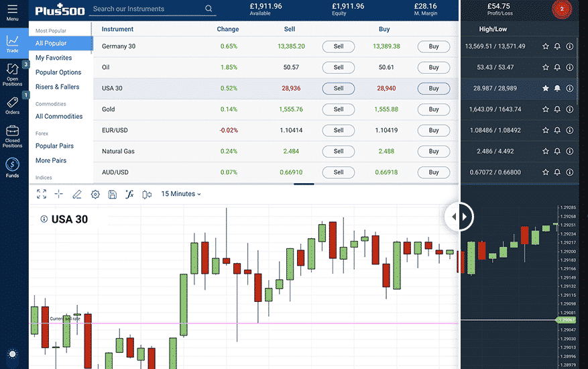The height and width of the screenshot is (369, 588).
Task: Toggle favorite star for Natural Gas
Action: pyautogui.click(x=546, y=151)
